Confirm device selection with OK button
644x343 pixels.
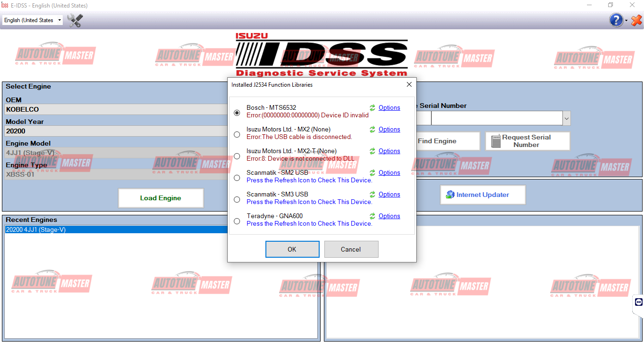tap(292, 249)
